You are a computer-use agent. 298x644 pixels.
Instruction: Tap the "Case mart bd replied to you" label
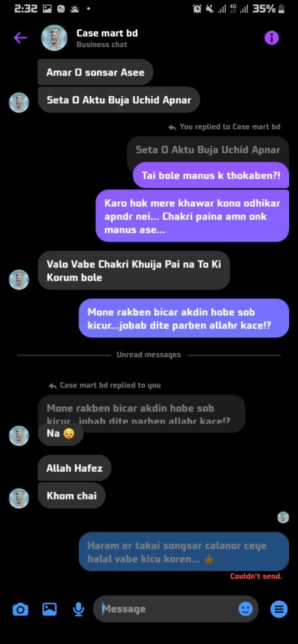104,386
